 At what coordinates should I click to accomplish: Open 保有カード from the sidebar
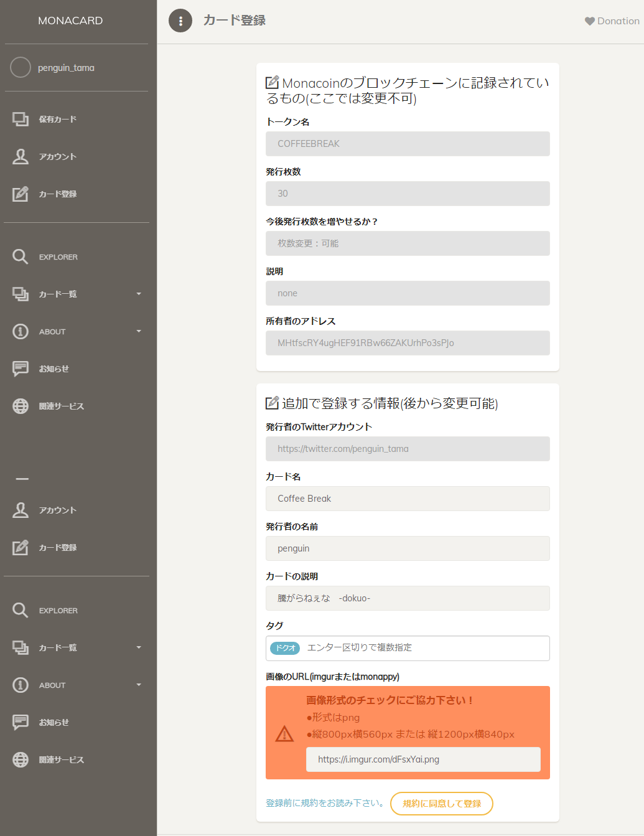point(57,119)
